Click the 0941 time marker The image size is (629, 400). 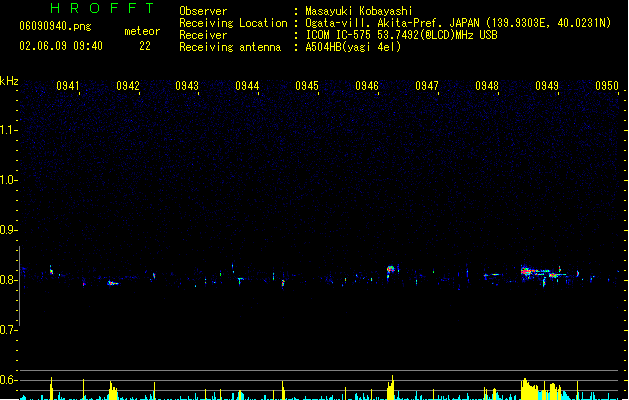(x=68, y=86)
